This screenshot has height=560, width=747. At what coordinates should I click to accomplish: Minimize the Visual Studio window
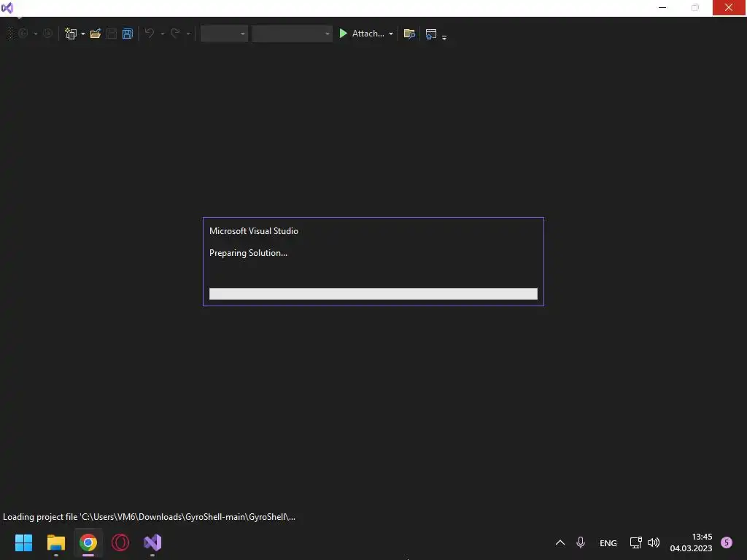662,7
